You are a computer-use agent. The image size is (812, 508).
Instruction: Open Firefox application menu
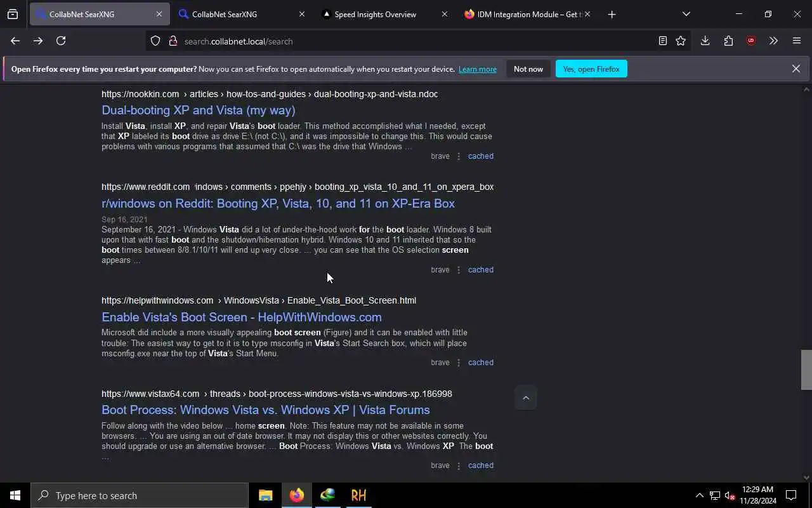point(797,41)
